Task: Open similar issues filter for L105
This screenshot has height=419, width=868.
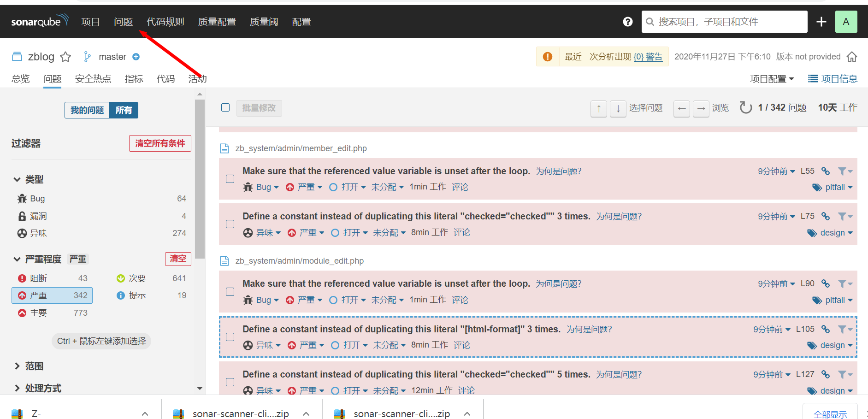Action: coord(845,329)
